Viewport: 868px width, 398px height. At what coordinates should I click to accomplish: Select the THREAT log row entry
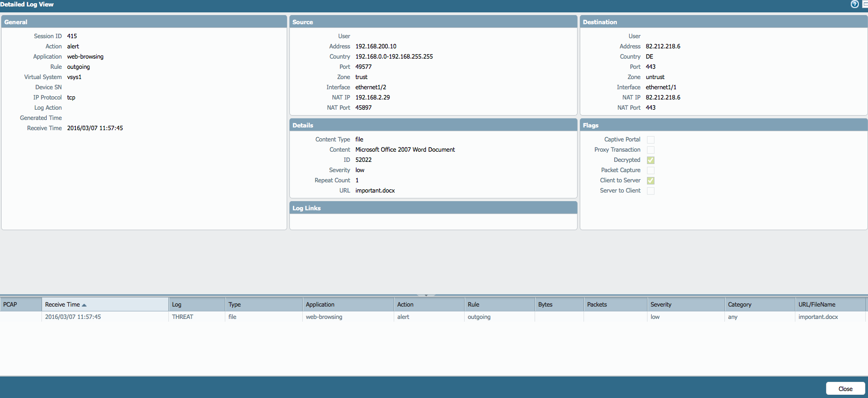(x=182, y=317)
